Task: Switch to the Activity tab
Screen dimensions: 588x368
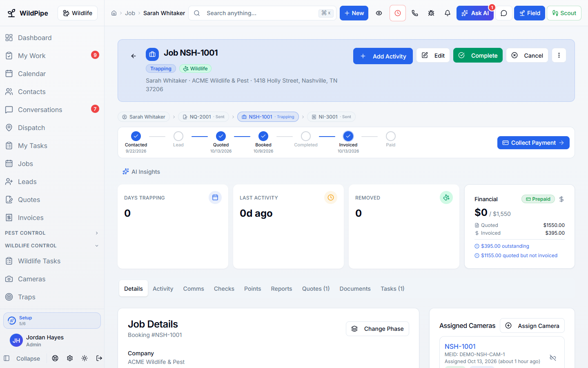Action: pos(163,289)
